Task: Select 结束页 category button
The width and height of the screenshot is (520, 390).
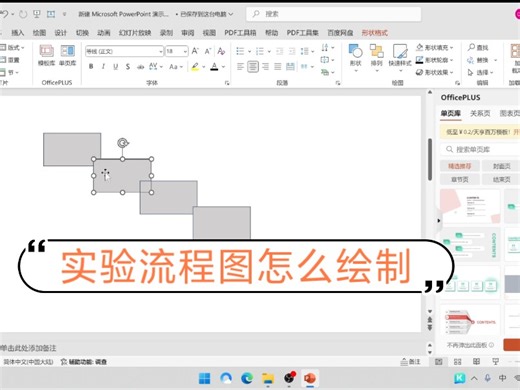Action: [x=502, y=179]
